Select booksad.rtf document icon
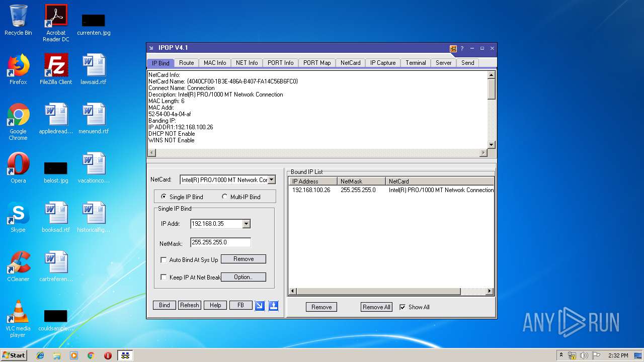 pos(56,217)
